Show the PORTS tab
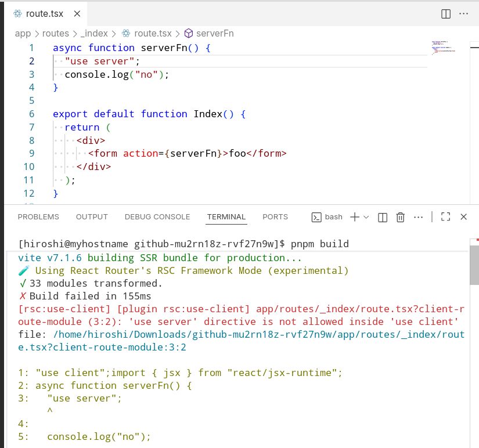The height and width of the screenshot is (448, 479). pyautogui.click(x=275, y=217)
